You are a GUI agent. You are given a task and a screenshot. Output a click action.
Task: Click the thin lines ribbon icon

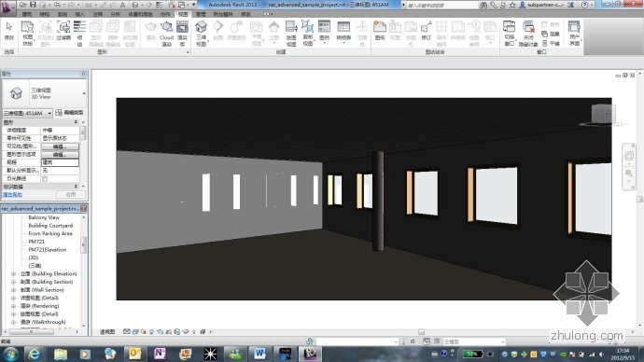(x=79, y=32)
